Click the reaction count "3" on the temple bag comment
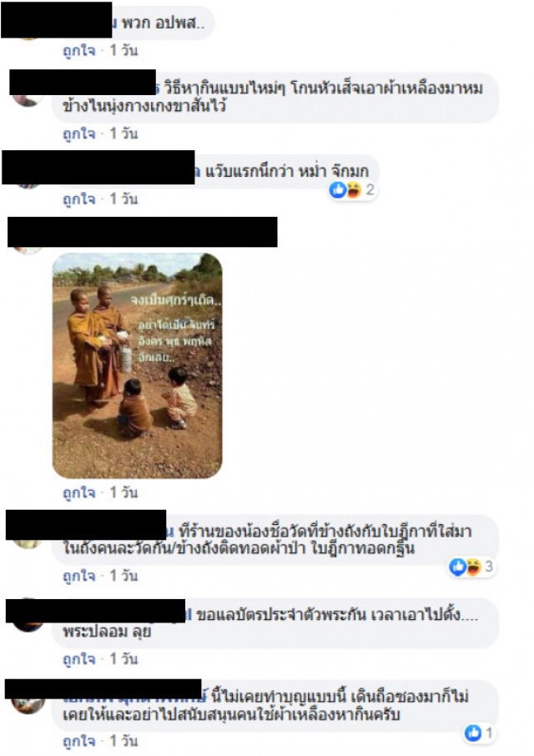534x756 pixels. coord(489,567)
